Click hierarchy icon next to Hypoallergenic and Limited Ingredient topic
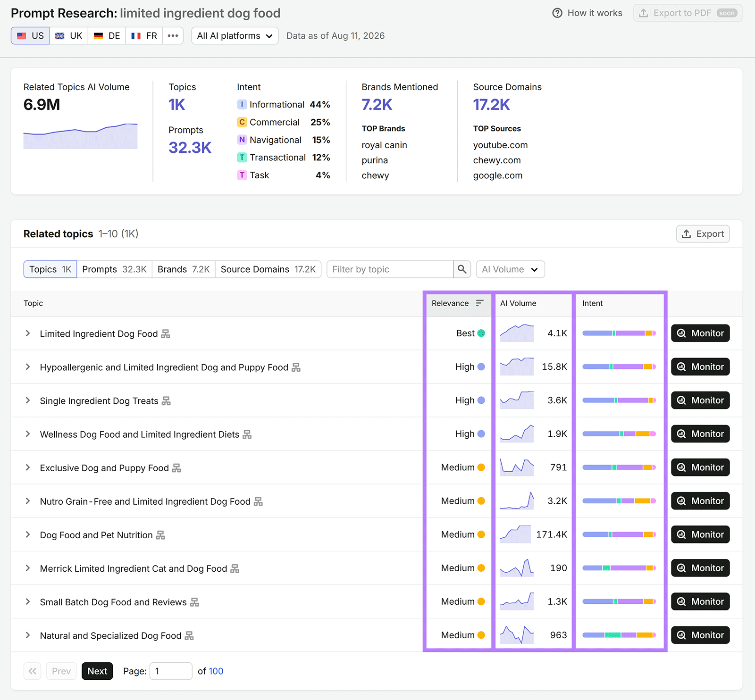 [296, 367]
